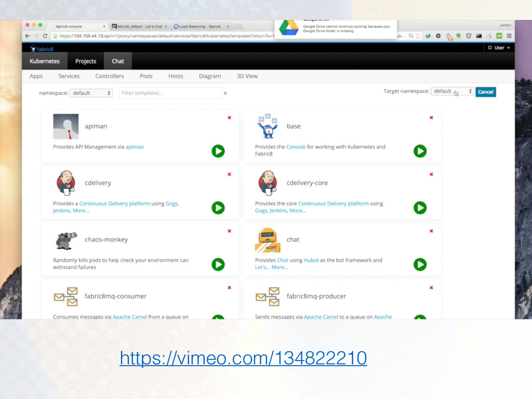
Task: Delete the fabric8mq-consumer template
Action: coord(229,288)
